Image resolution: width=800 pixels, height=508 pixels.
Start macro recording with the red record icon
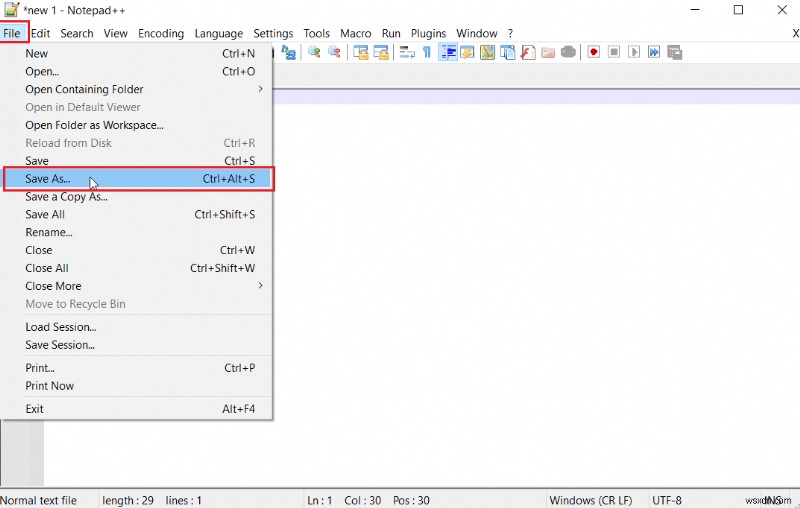tap(593, 52)
